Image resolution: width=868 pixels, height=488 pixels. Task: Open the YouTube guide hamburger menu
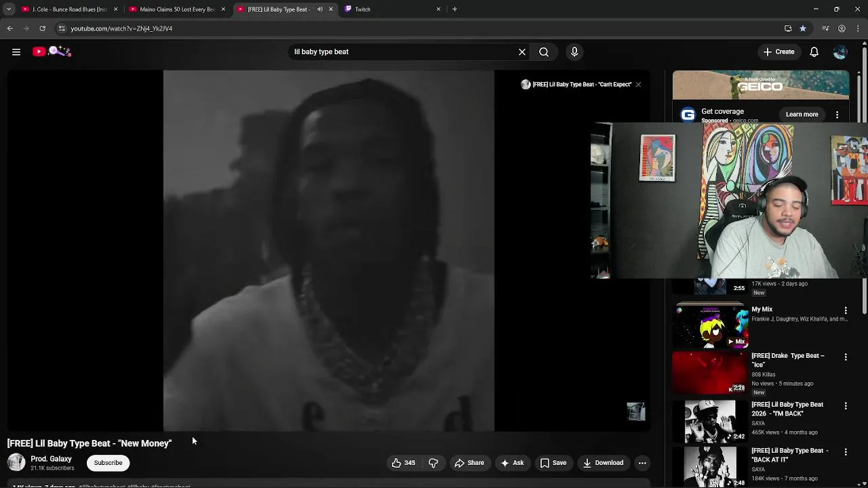16,52
